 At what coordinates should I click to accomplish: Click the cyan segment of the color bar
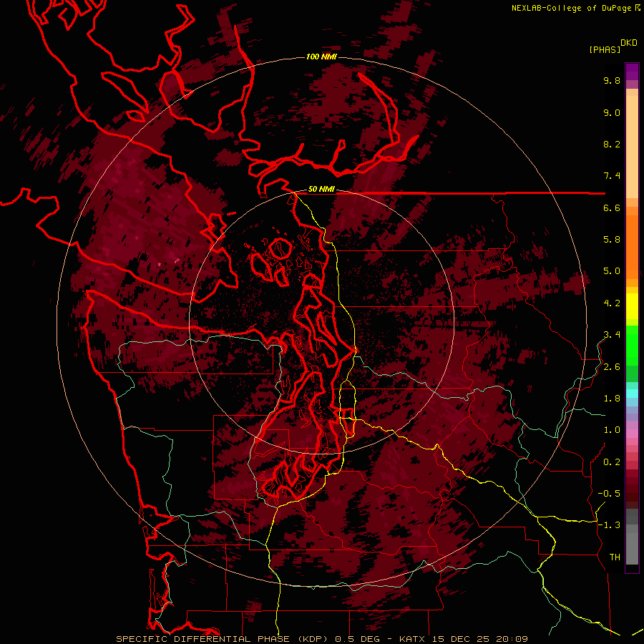tap(632, 394)
